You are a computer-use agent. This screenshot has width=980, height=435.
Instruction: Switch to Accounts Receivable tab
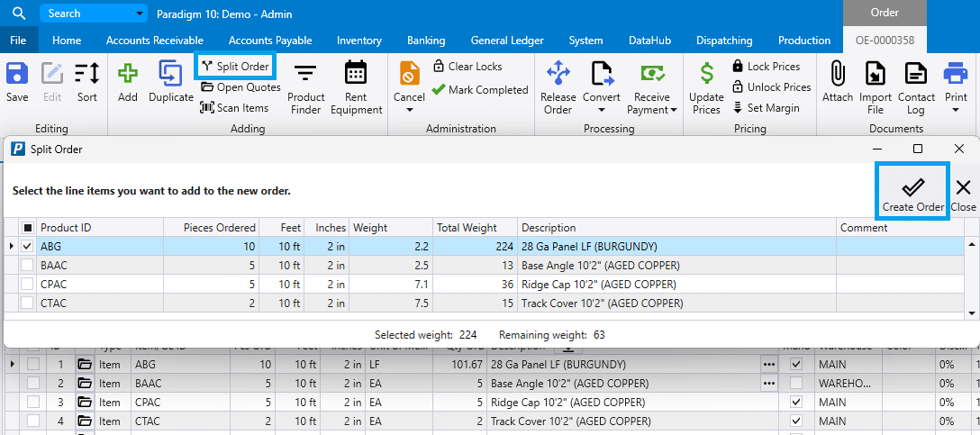[x=154, y=40]
